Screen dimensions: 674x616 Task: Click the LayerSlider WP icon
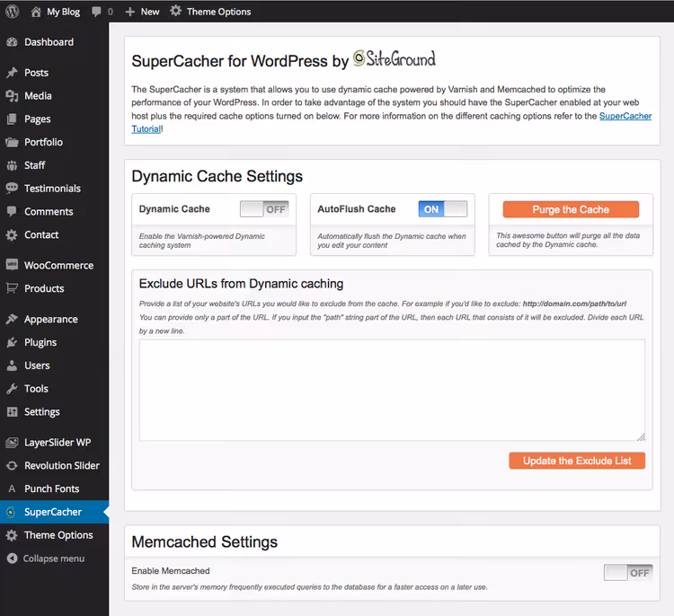point(12,443)
